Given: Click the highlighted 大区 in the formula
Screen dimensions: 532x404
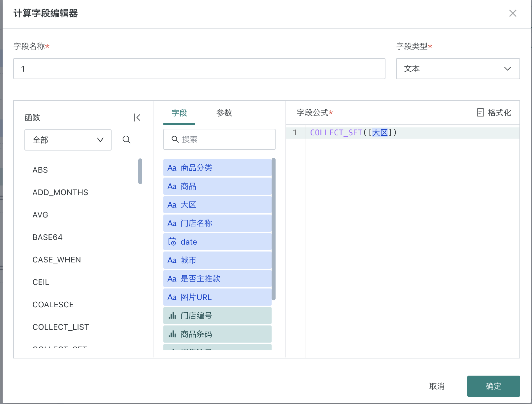Looking at the screenshot, I should click(x=380, y=133).
